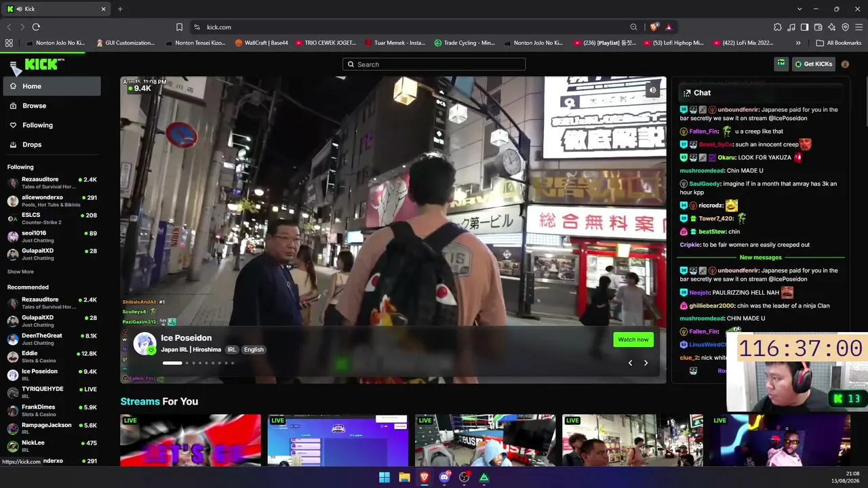Open the Browse page

tap(52, 106)
